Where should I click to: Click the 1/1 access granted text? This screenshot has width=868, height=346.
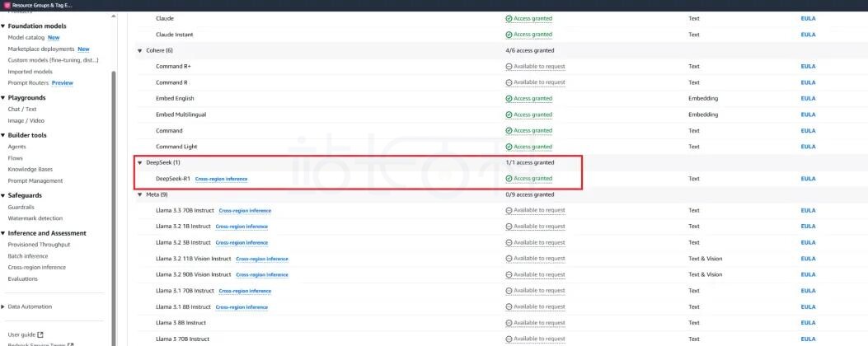click(530, 163)
